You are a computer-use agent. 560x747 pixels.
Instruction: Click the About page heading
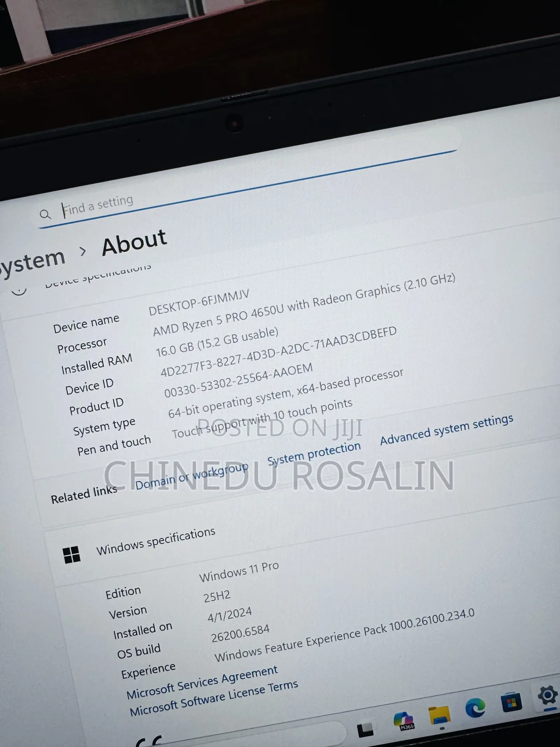click(134, 242)
